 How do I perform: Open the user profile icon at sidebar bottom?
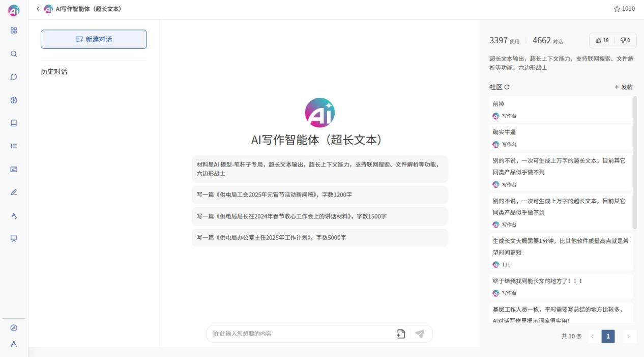(14, 344)
